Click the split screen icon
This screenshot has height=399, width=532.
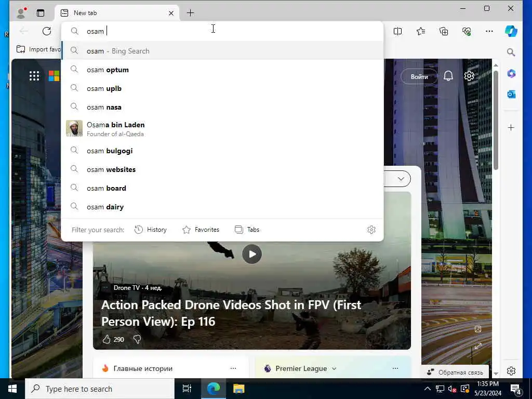click(397, 31)
